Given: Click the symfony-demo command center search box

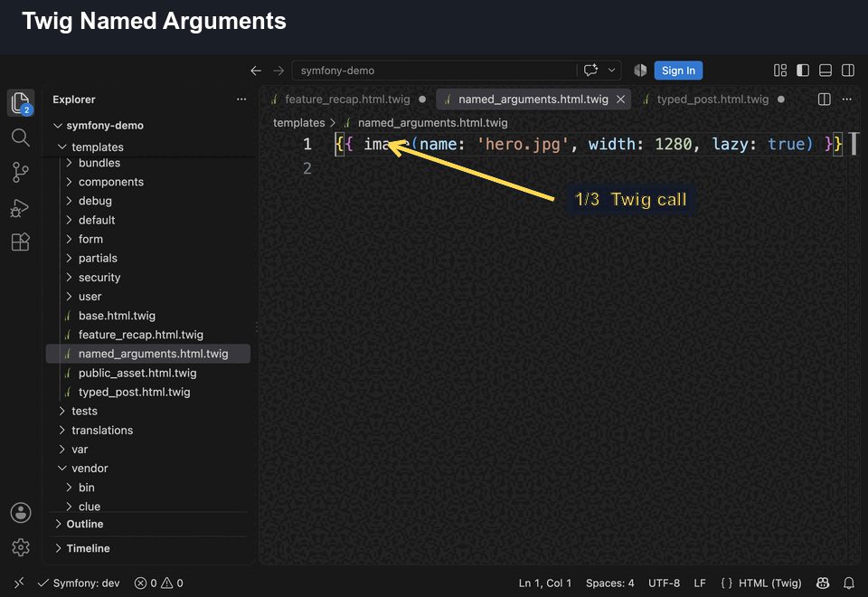Looking at the screenshot, I should click(433, 71).
